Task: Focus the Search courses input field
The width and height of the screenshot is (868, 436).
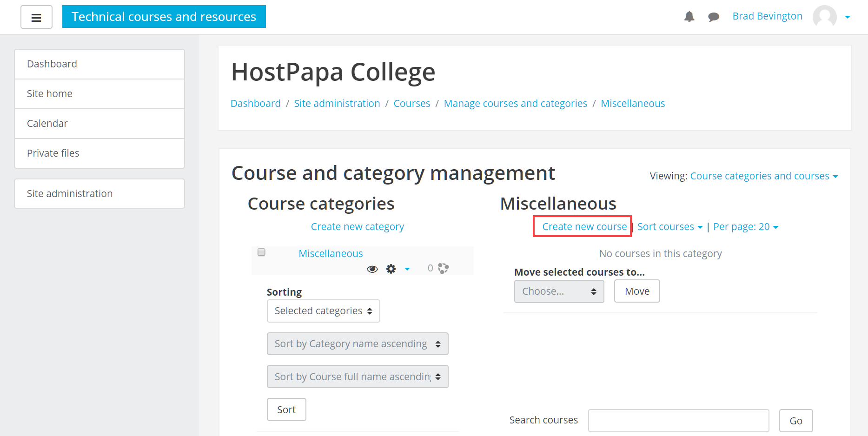Action: point(679,421)
